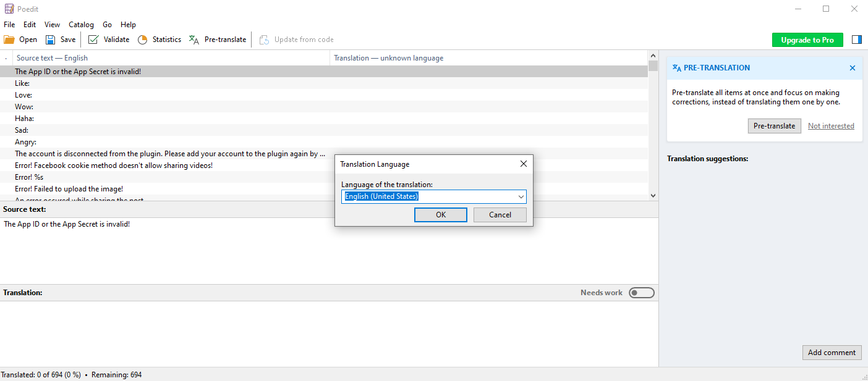Screen dimensions: 868x381
Task: Click the status bar 'Translated: 0 of 694' text
Action: point(41,375)
